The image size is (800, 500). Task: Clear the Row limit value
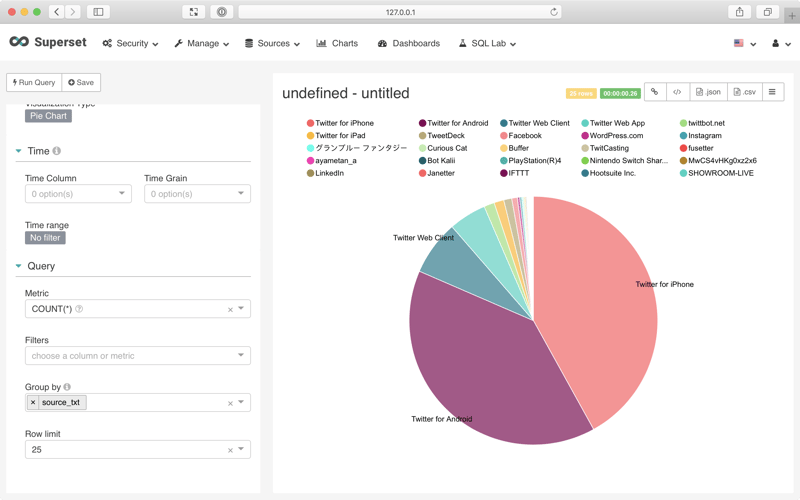(x=230, y=450)
